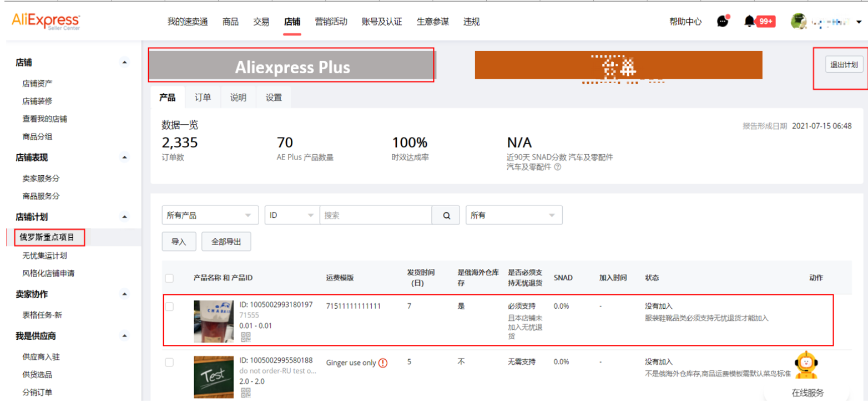The width and height of the screenshot is (868, 408).
Task: Open 无忧集运计划 in sidebar
Action: tap(45, 255)
